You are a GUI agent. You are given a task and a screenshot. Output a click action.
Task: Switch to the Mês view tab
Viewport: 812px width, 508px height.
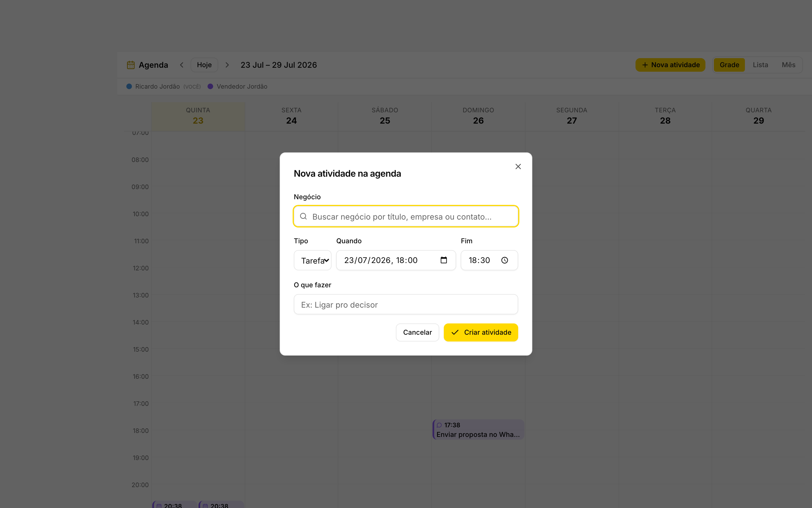click(789, 65)
